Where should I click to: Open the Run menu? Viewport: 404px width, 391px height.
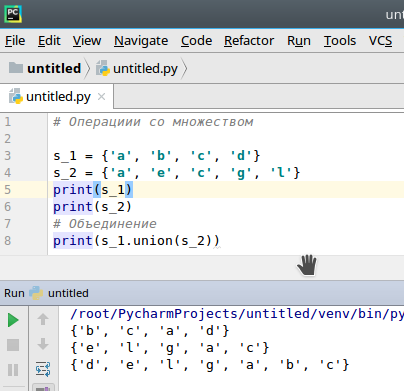[299, 41]
